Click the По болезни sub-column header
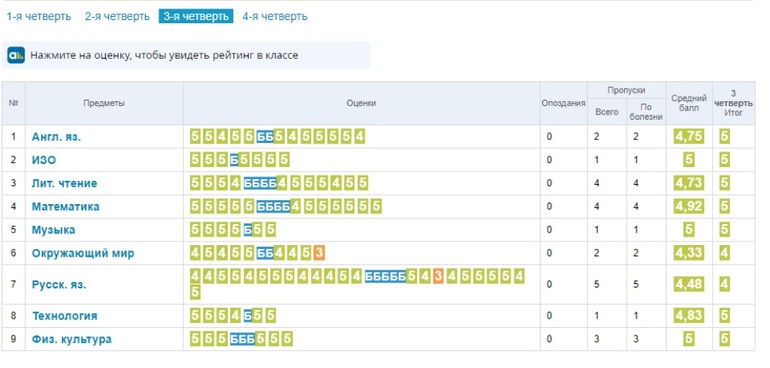Image resolution: width=770 pixels, height=368 pixels. pos(646,112)
